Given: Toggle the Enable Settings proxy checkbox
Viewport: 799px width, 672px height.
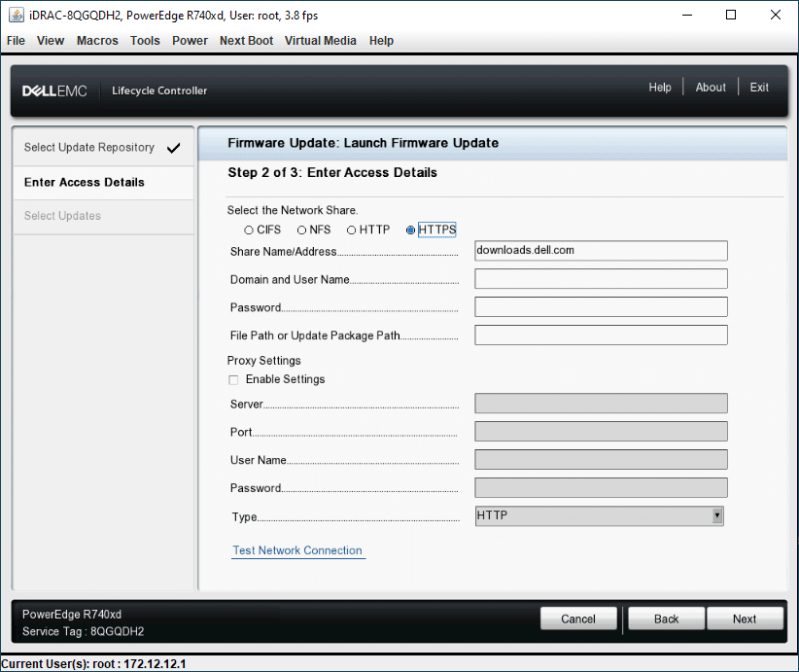Looking at the screenshot, I should 233,380.
